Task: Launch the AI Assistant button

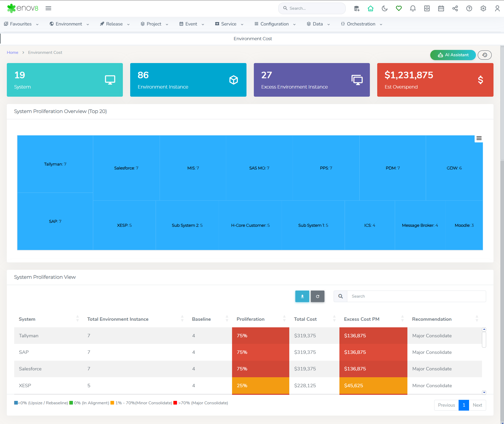Action: (453, 55)
